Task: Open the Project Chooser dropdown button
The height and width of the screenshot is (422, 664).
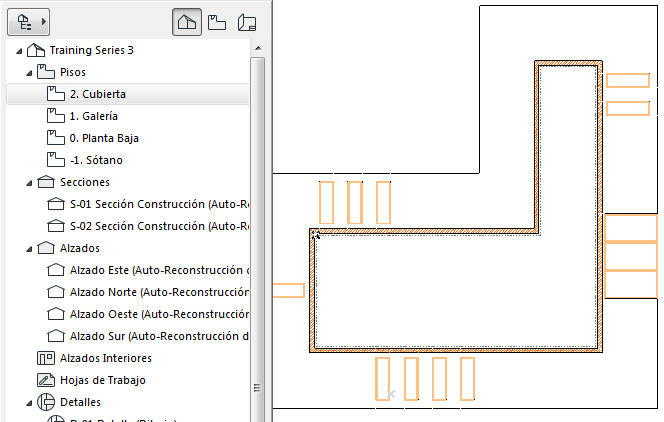Action: 28,22
